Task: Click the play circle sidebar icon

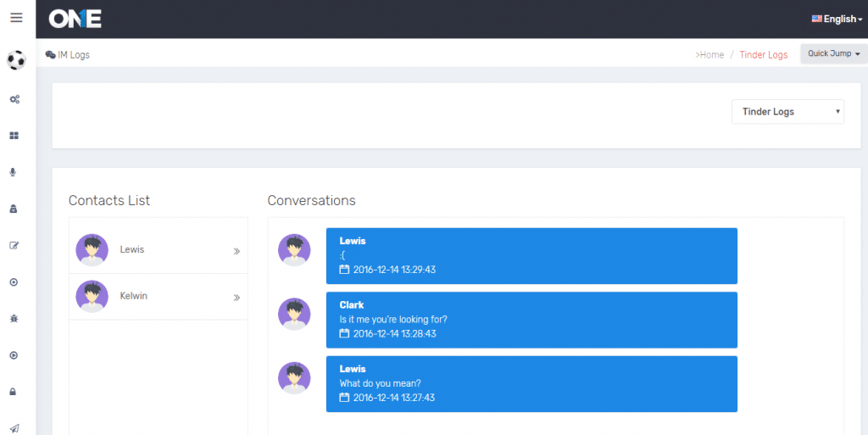Action: [x=14, y=355]
